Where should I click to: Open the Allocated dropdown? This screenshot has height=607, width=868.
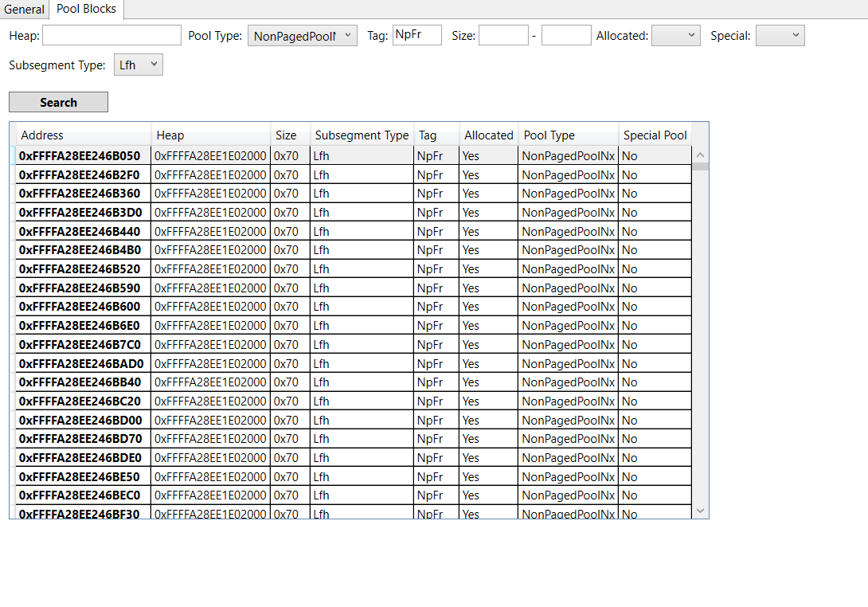click(675, 35)
